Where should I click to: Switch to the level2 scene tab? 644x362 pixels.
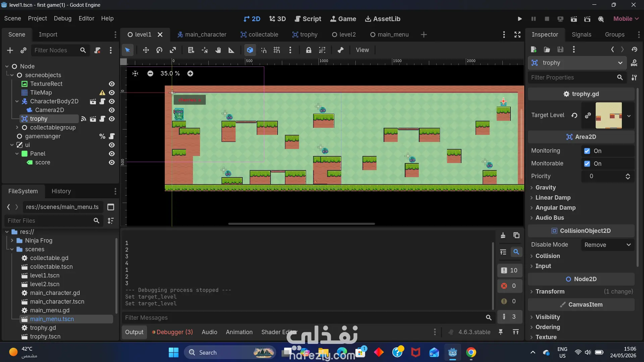click(344, 35)
